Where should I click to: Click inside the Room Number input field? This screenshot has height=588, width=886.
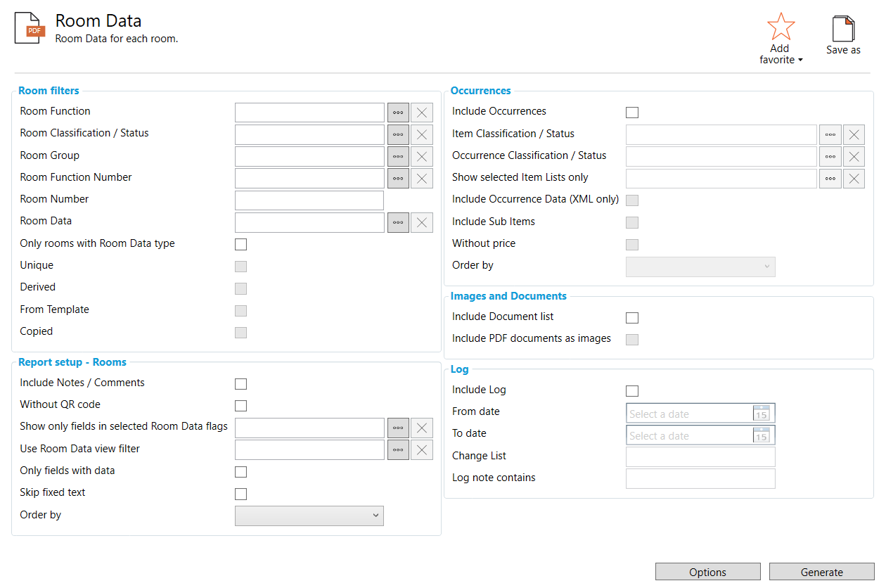pyautogui.click(x=309, y=200)
